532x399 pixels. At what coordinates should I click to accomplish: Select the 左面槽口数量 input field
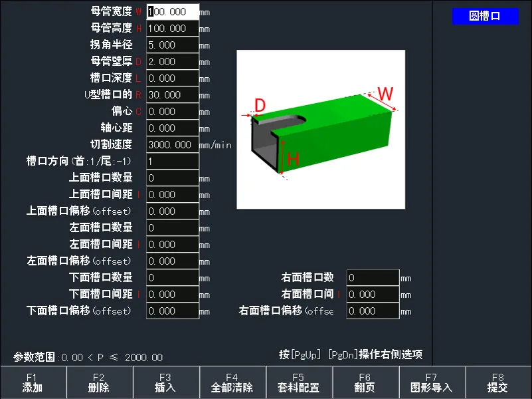click(x=173, y=228)
